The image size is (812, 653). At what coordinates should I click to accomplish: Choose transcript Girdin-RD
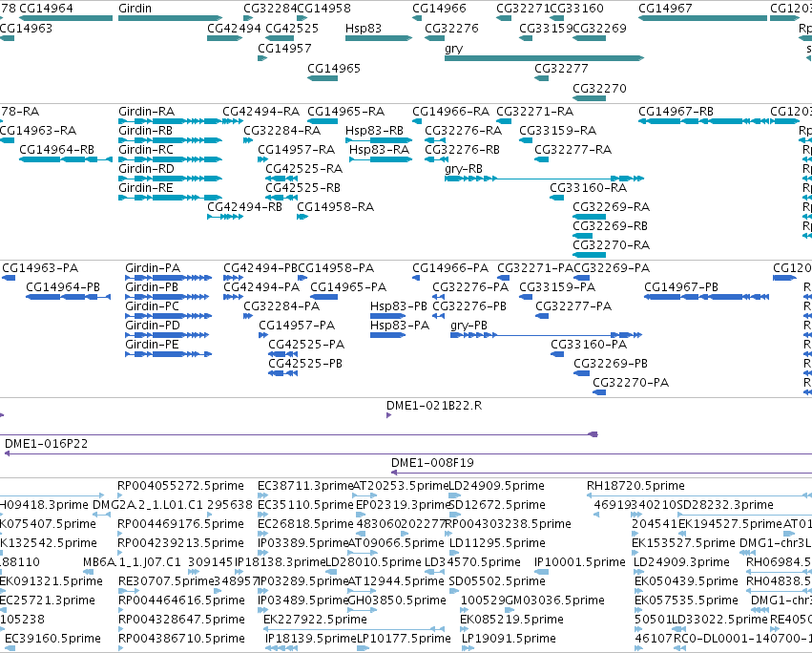point(146,169)
